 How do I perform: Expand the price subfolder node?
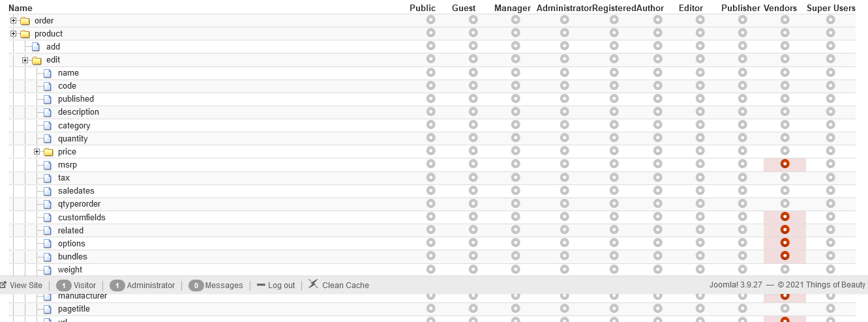point(37,152)
